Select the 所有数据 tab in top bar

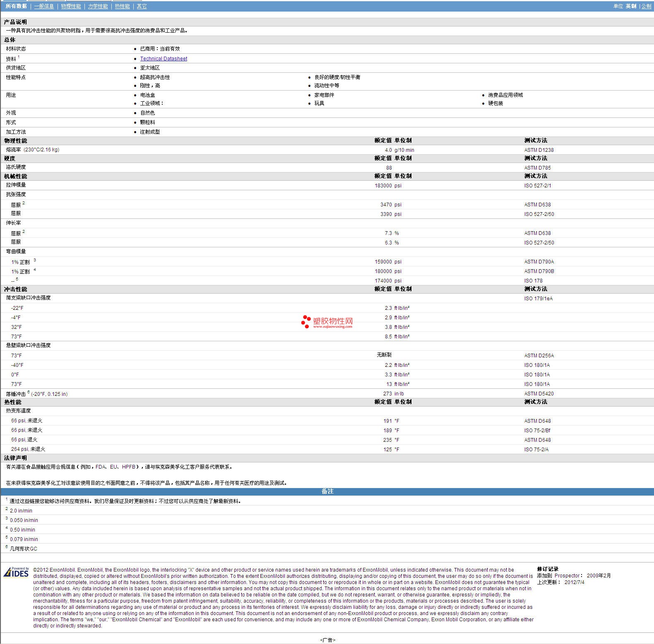pos(16,6)
